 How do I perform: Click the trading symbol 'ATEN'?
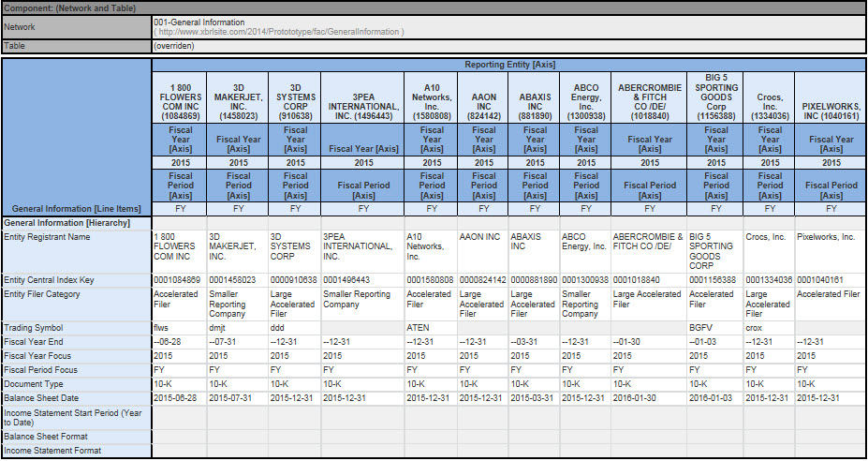419,328
